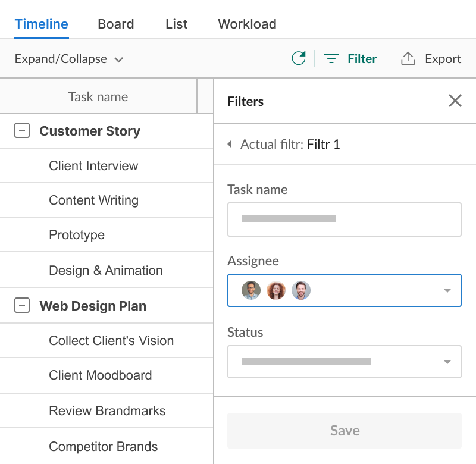Click the Export upload icon
Screen dimensions: 476x464
coord(408,58)
